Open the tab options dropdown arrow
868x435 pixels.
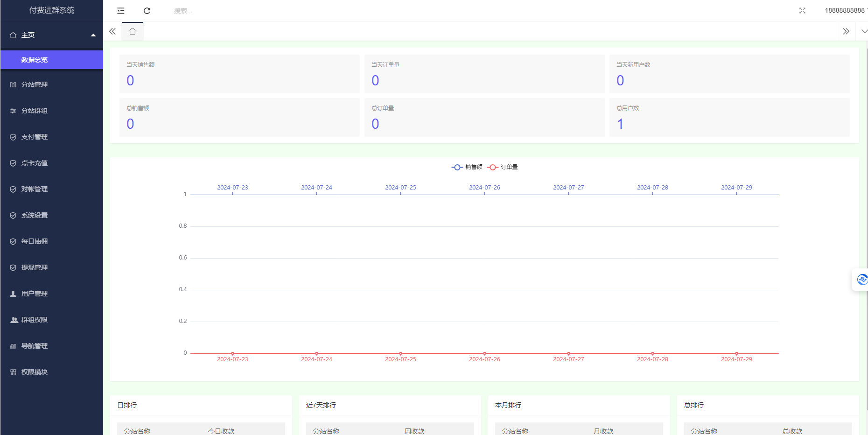pos(864,31)
